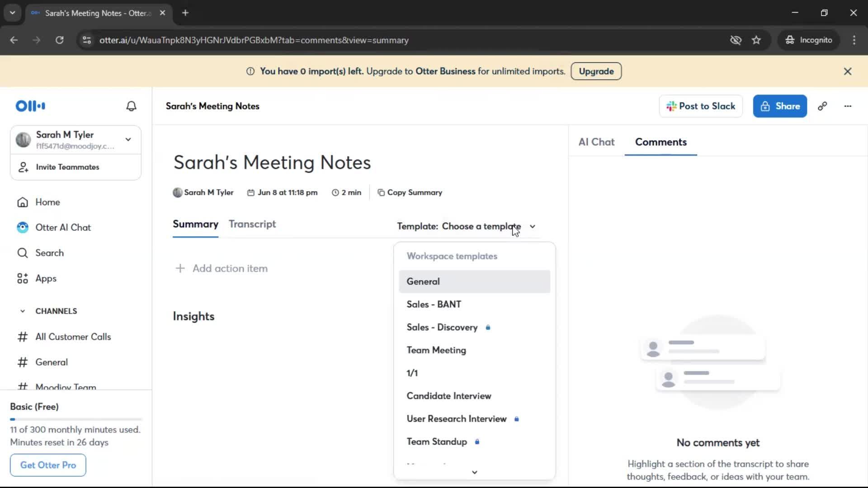Click the Otter logo icon

point(30,106)
